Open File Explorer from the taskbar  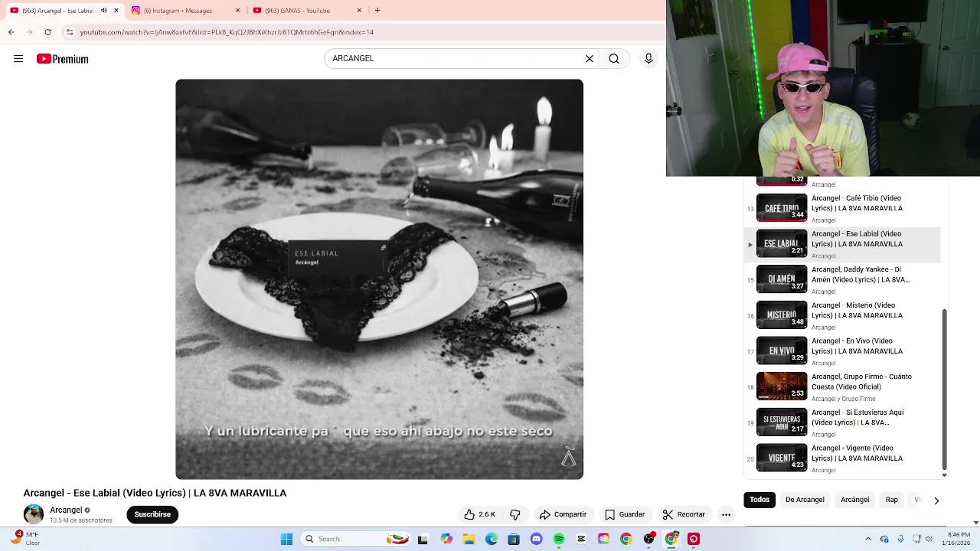click(x=469, y=539)
